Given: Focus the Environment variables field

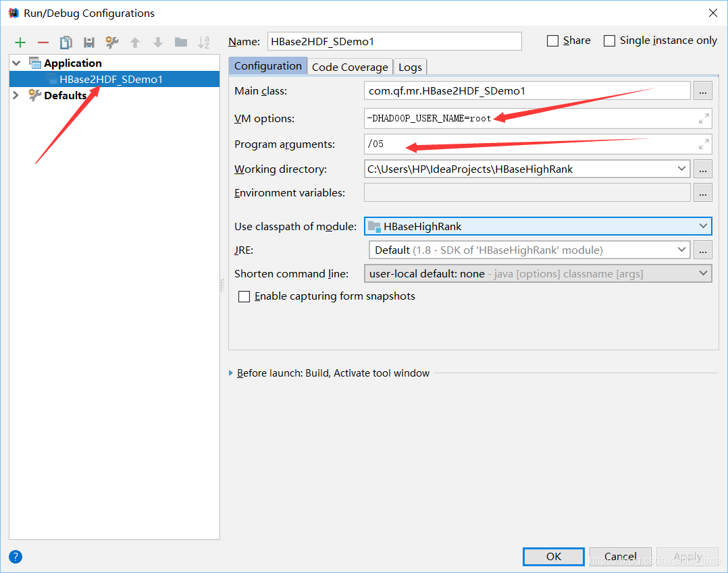Looking at the screenshot, I should 527,192.
